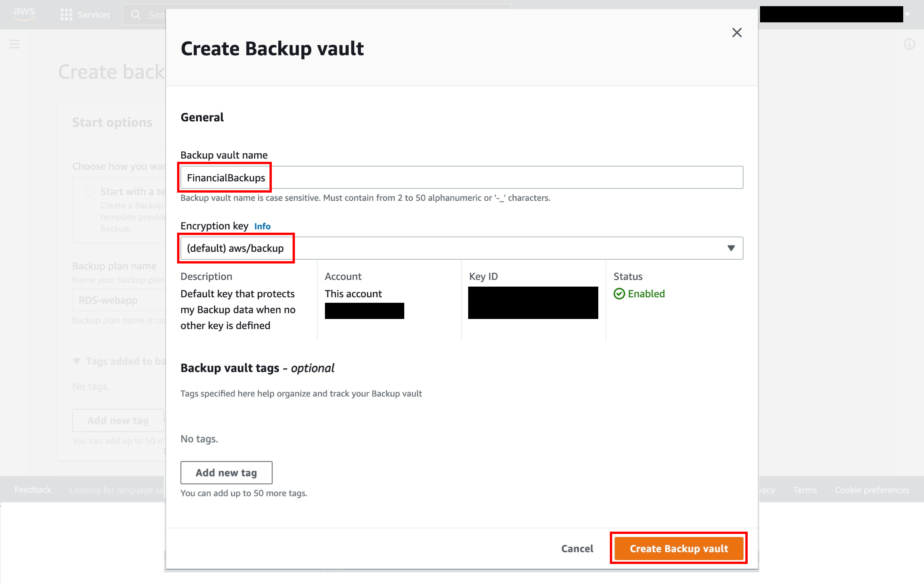Open the info panel icon
Screen dimensions: 924x584
click(x=909, y=44)
